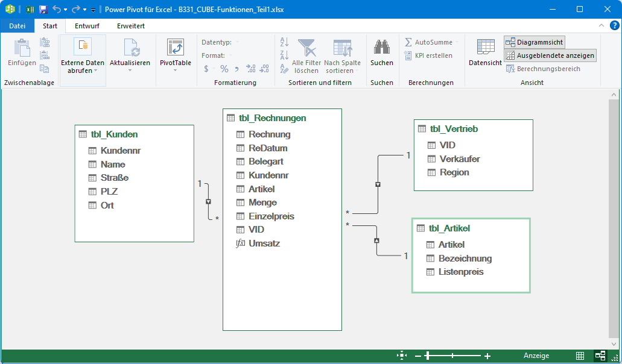Click the Suchen binoculars icon
The width and height of the screenshot is (622, 364).
click(381, 48)
